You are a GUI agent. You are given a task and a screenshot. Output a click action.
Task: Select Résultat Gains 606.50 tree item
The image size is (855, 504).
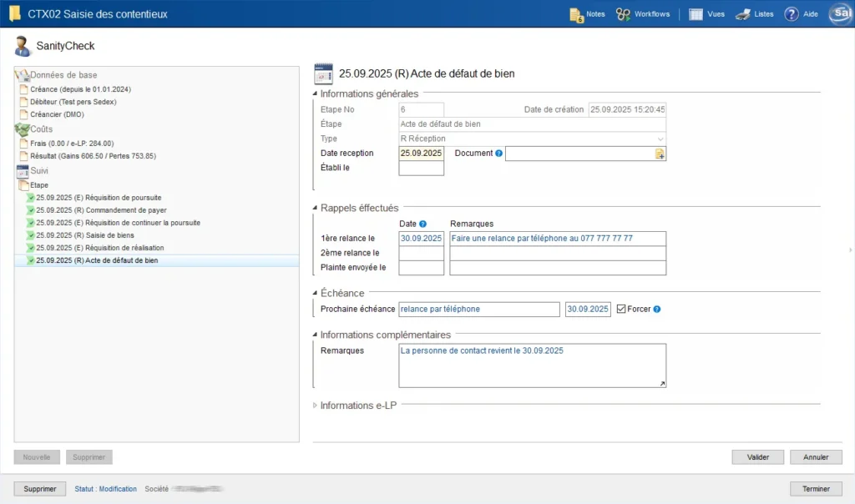(x=94, y=156)
